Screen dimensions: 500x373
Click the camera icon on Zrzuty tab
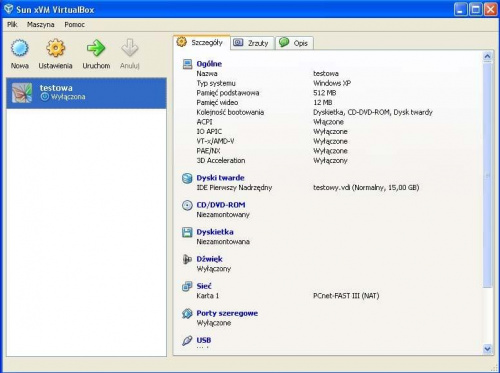coord(238,42)
